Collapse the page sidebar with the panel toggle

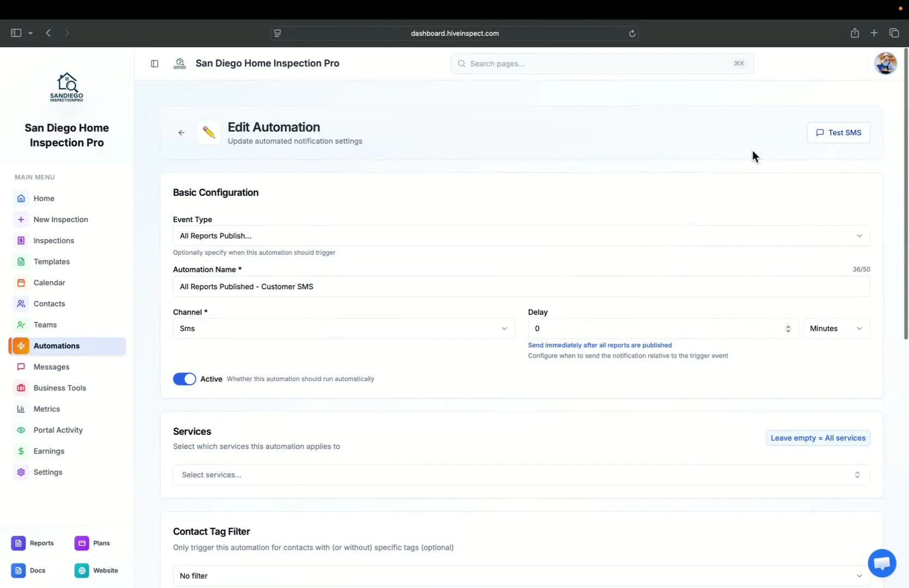[155, 64]
